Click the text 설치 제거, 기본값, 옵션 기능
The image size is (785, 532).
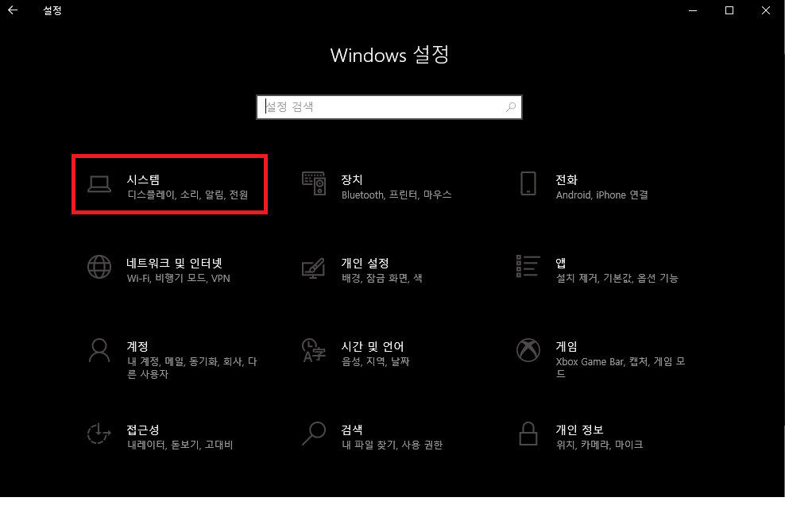click(617, 278)
